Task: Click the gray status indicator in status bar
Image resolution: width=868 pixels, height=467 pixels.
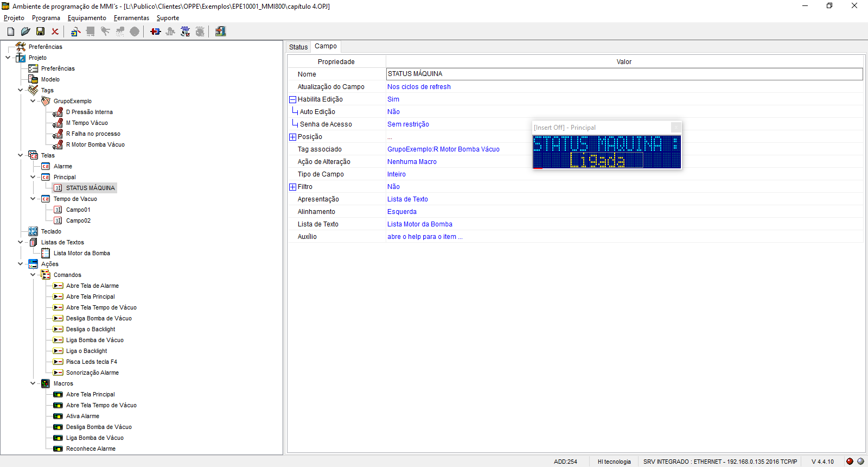Action: point(860,462)
